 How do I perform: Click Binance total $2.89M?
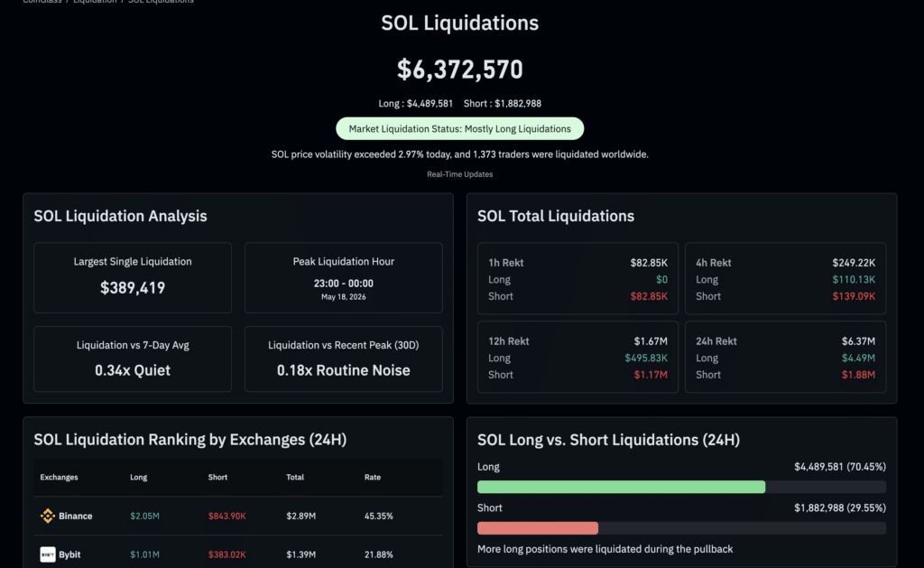pyautogui.click(x=301, y=517)
